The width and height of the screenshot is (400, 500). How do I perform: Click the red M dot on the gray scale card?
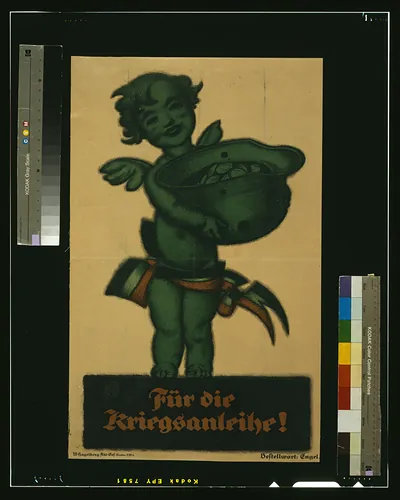pos(26,124)
